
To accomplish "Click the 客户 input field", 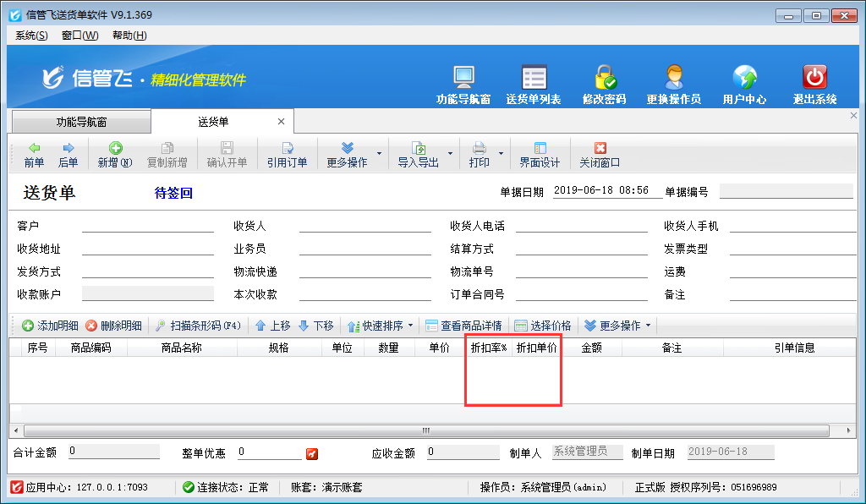I will pyautogui.click(x=148, y=226).
